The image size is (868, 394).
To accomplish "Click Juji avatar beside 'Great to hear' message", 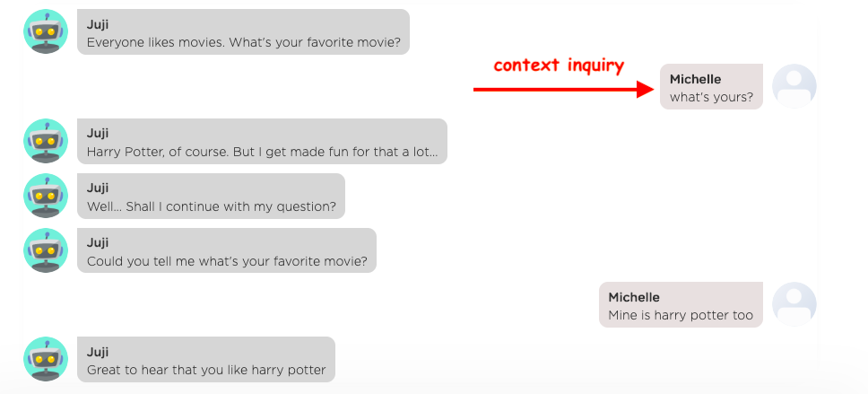I will pos(46,359).
